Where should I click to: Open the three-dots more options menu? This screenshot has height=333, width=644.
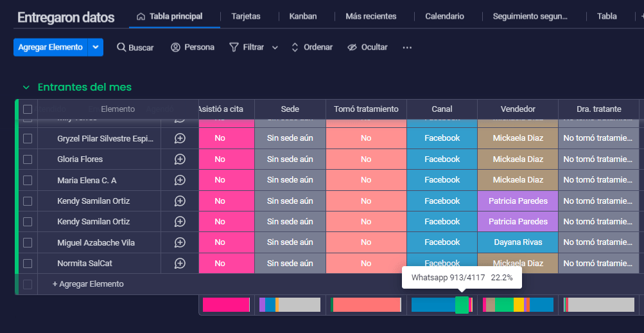pos(407,48)
